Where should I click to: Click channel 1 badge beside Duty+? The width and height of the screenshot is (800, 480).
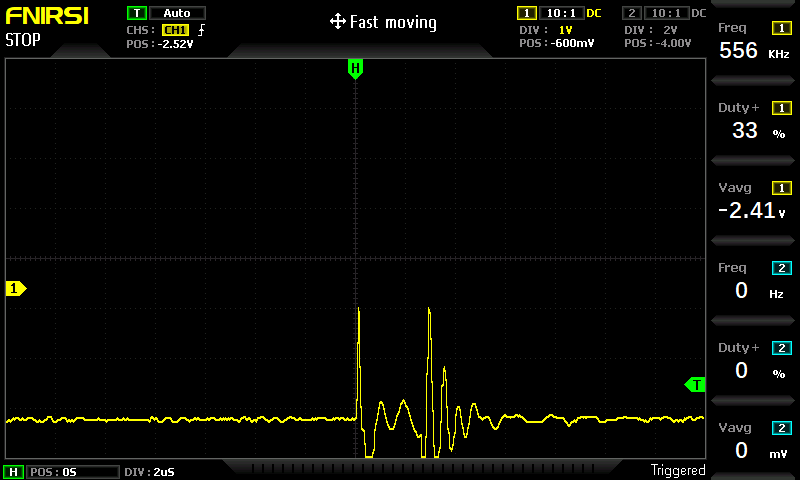click(x=782, y=108)
